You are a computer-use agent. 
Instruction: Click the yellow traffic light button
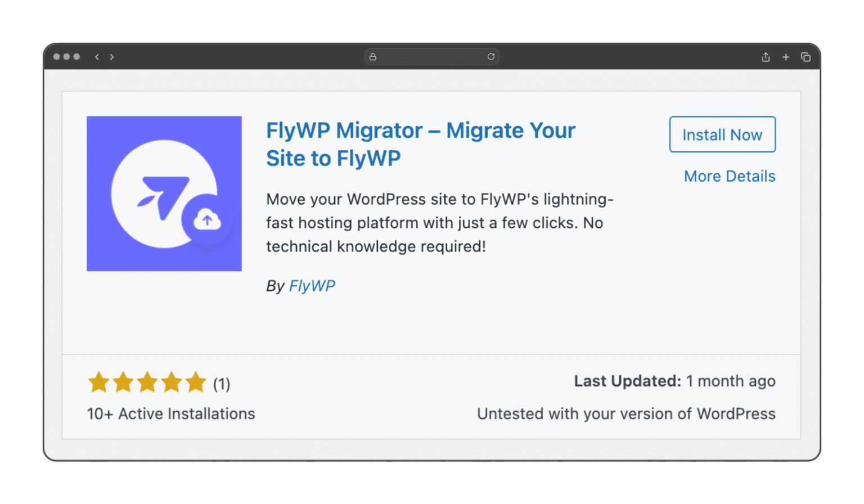[x=66, y=57]
